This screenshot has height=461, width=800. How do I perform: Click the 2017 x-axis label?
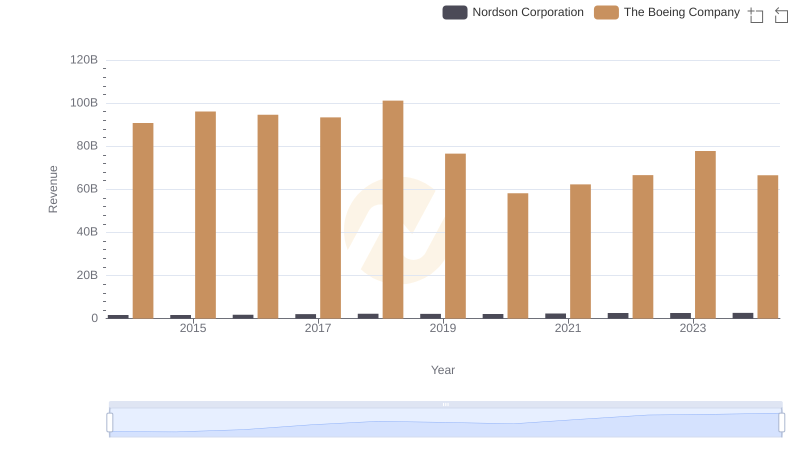318,328
